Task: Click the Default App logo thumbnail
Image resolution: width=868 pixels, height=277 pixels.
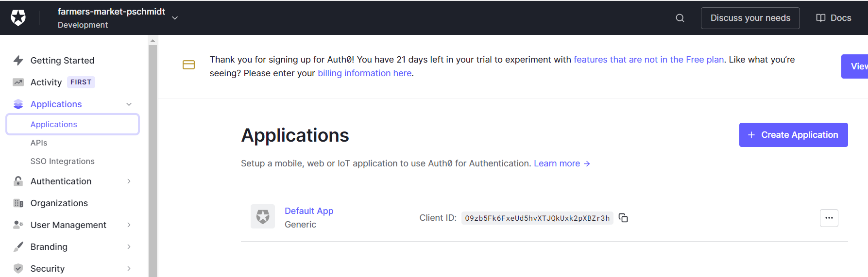Action: tap(263, 216)
